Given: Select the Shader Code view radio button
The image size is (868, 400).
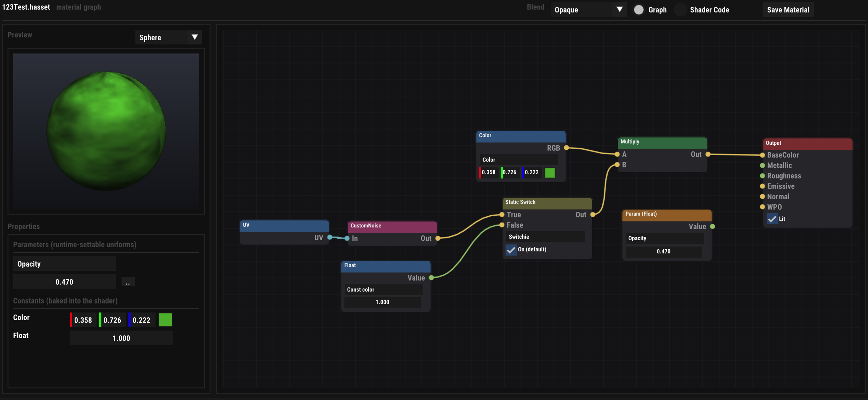Looking at the screenshot, I should pos(680,10).
